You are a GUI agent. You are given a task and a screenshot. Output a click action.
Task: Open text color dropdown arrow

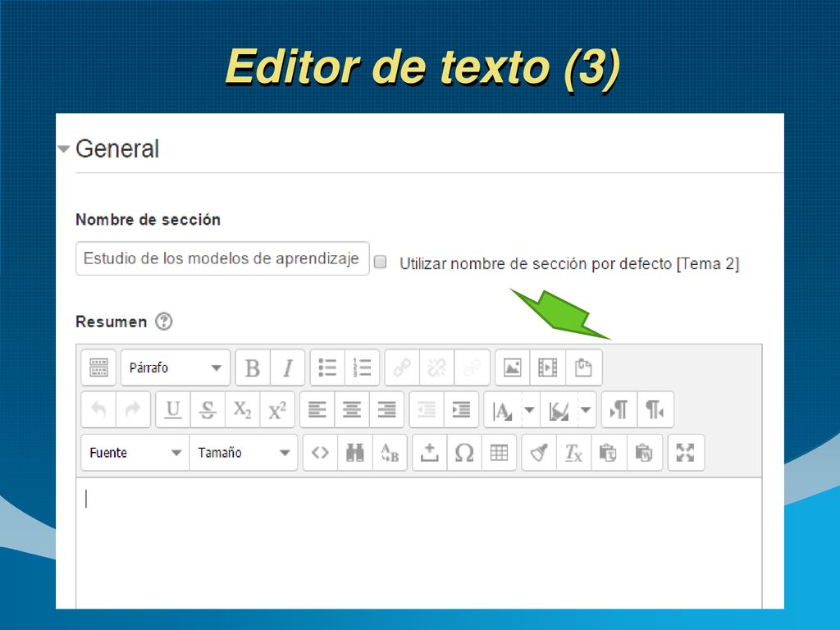click(x=529, y=410)
